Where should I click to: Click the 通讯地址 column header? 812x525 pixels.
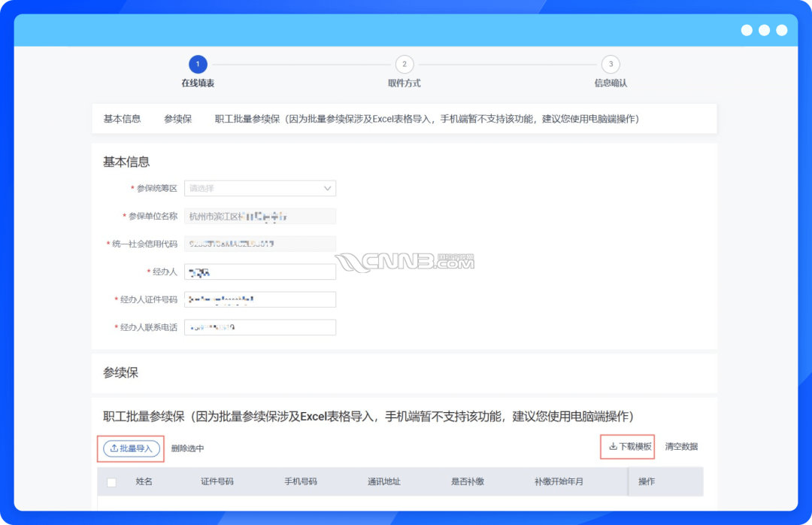[x=383, y=481]
